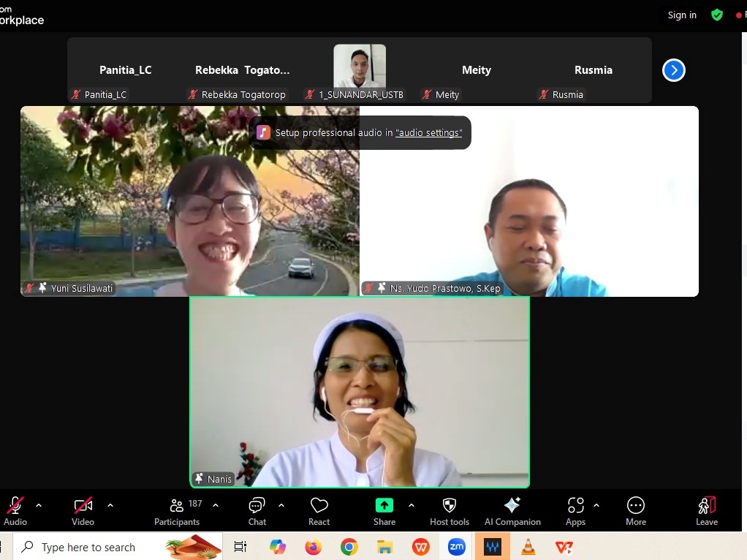Expand the Participants options arrow
Screen dimensions: 747x560
click(216, 505)
